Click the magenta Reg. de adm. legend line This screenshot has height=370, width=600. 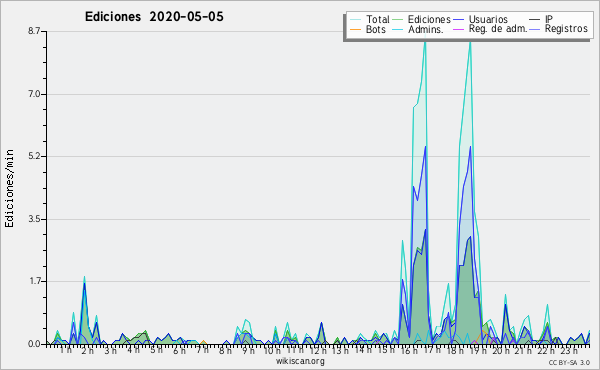[458, 29]
